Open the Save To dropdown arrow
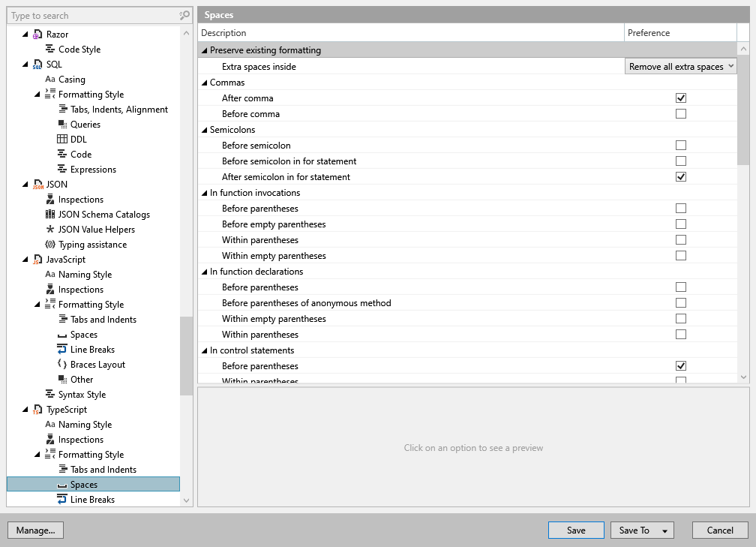756x547 pixels. click(664, 530)
